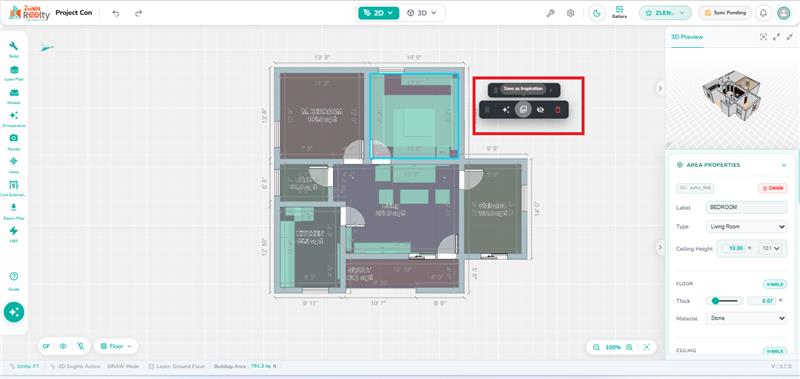Click the AI sparkle icon in floating toolbar
800x379 pixels.
tap(506, 110)
